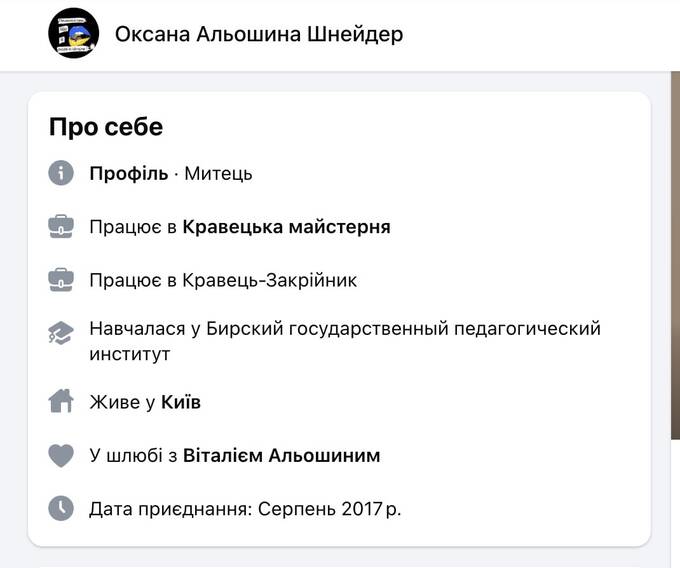Click the clock icon beside Дата приєднання
Viewport: 680px width, 568px height.
[62, 508]
